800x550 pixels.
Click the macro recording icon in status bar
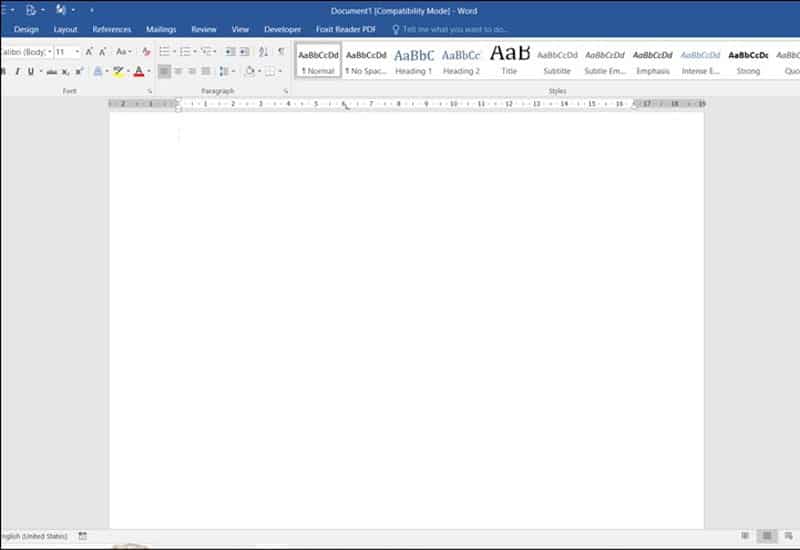pos(83,536)
